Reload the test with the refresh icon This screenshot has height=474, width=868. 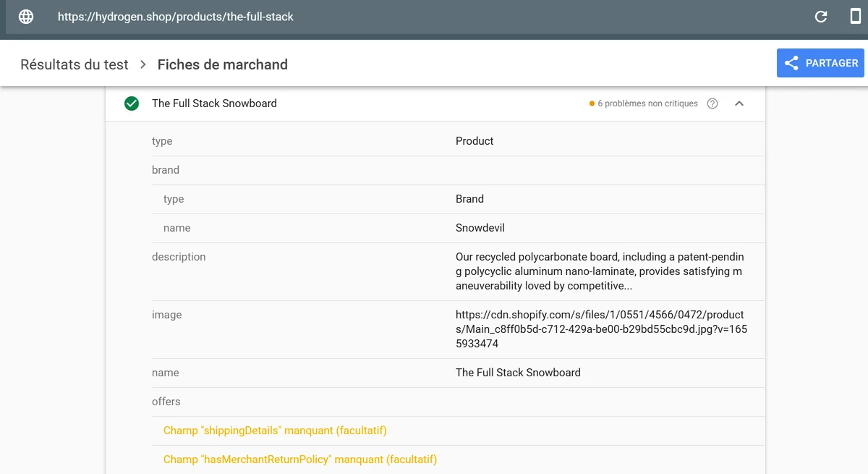[821, 17]
